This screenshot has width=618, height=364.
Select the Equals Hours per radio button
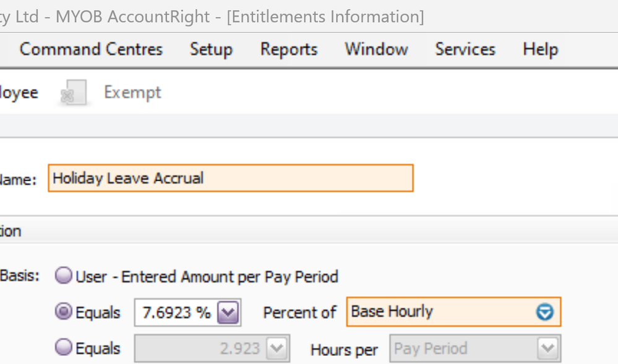(x=64, y=349)
